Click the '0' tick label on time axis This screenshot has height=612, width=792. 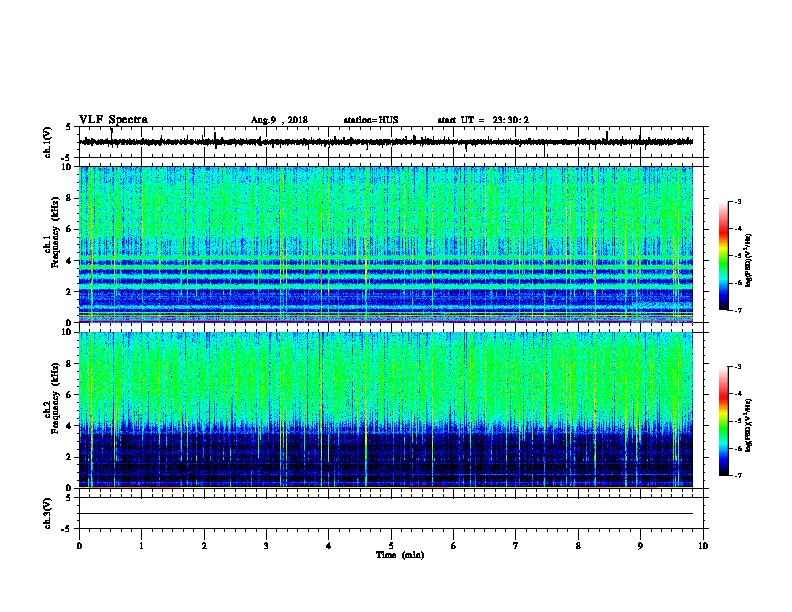[x=79, y=546]
